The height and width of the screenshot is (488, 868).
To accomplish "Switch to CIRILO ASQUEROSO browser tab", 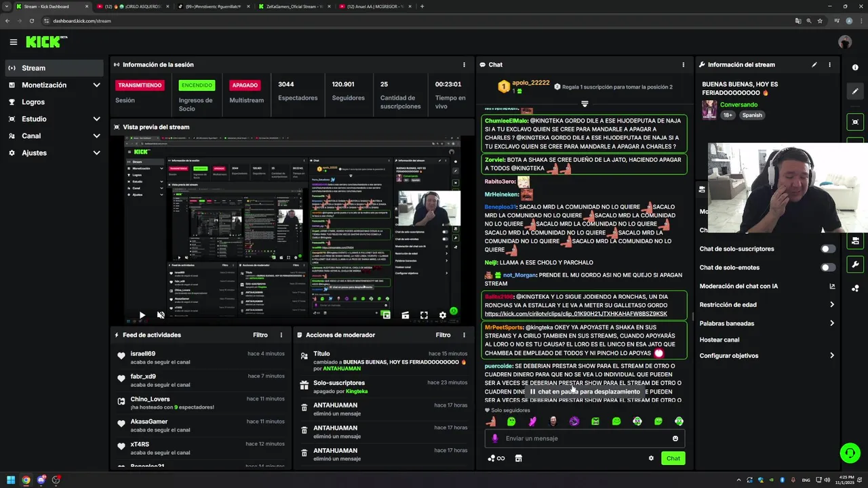I will pos(132,6).
